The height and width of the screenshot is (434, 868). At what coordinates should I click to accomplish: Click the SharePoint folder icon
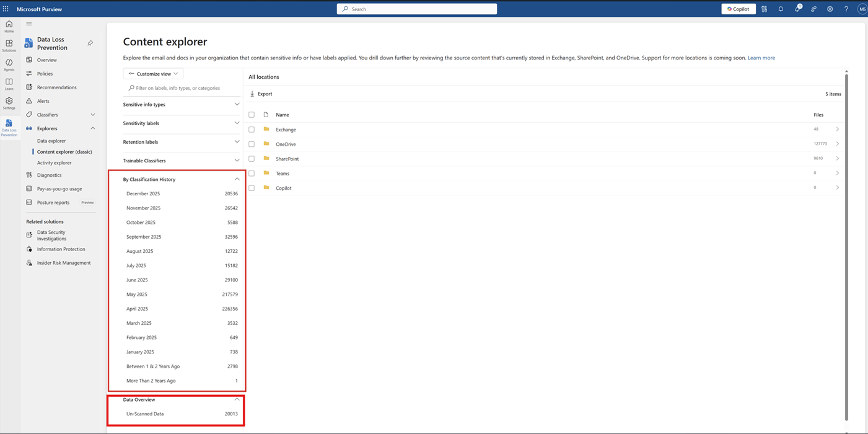[x=266, y=158]
